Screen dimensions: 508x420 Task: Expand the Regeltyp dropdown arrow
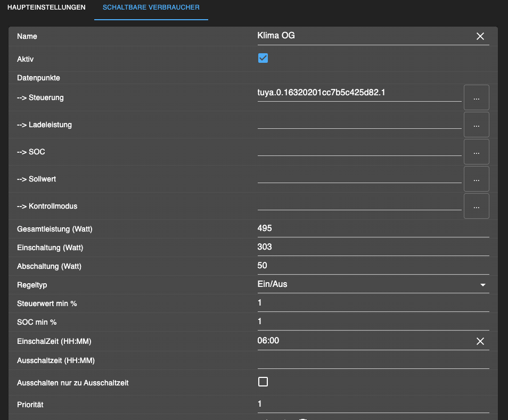point(482,285)
